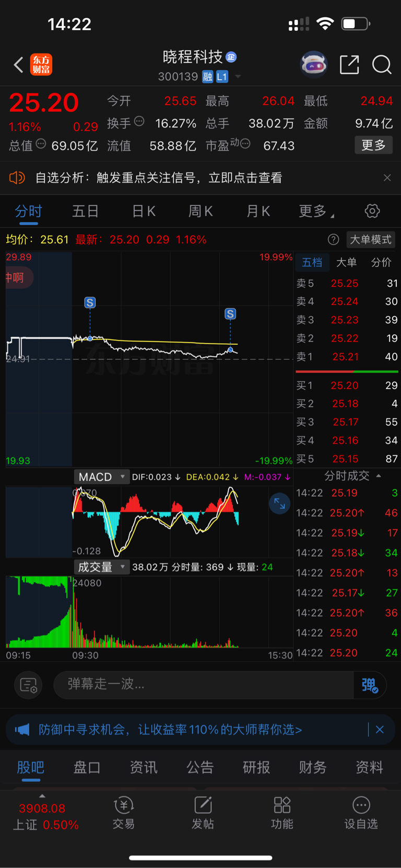
Task: Switch to the 月K chart tab
Action: (258, 211)
